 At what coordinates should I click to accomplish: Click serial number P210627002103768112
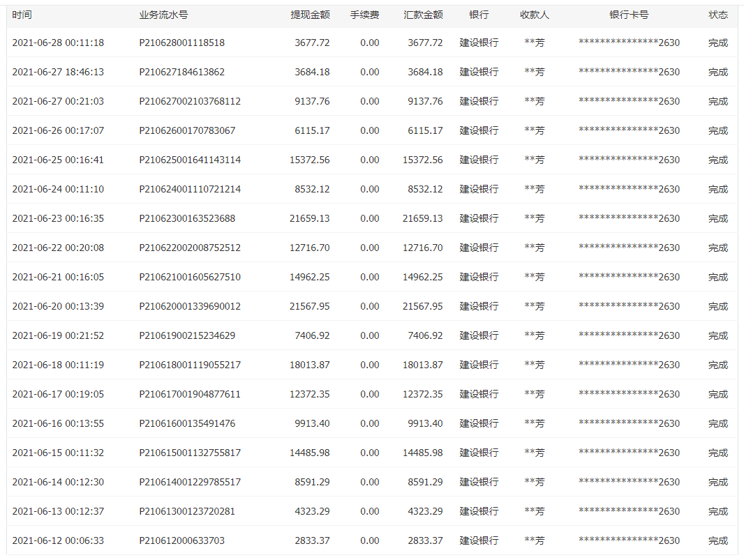click(x=190, y=102)
